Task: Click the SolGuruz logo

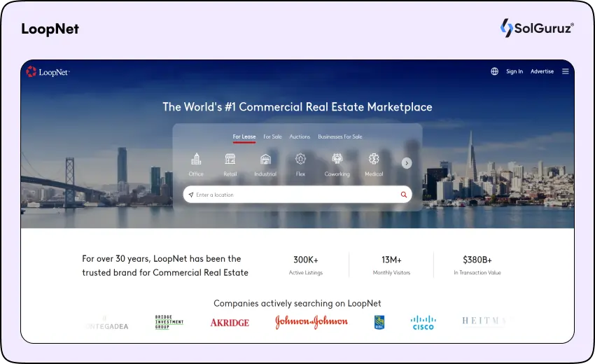Action: (537, 28)
